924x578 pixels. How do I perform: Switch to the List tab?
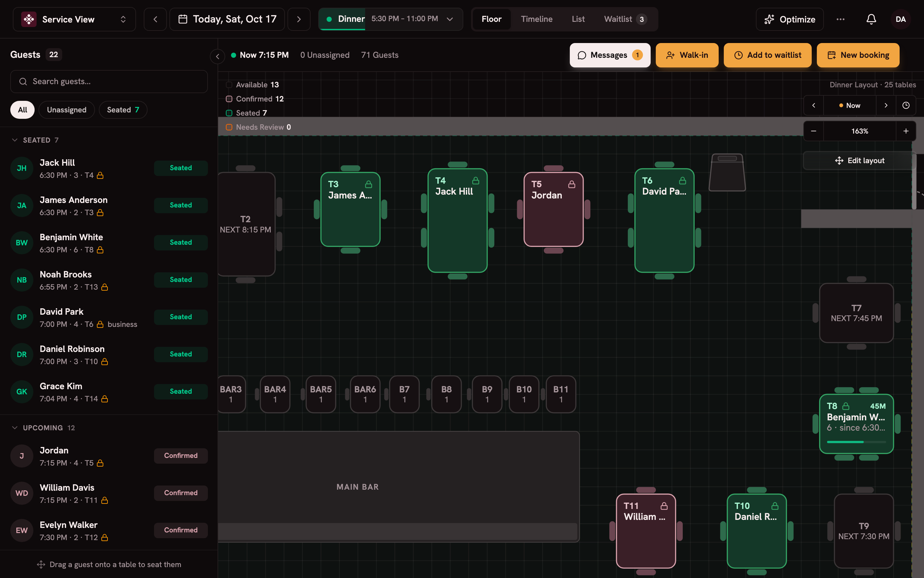pyautogui.click(x=578, y=19)
